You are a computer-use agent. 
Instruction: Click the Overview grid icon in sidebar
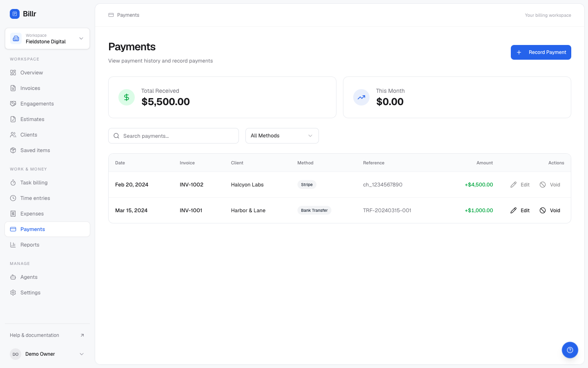pos(13,73)
